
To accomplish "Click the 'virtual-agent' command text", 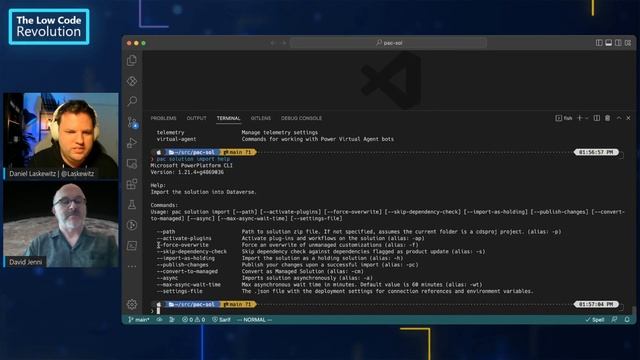I will pos(176,139).
